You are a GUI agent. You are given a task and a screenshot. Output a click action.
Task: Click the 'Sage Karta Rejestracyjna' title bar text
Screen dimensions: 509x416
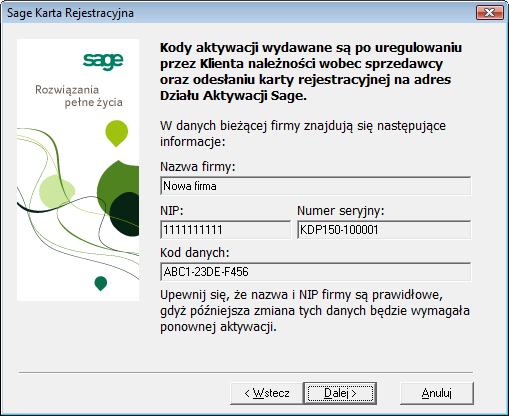(x=70, y=13)
